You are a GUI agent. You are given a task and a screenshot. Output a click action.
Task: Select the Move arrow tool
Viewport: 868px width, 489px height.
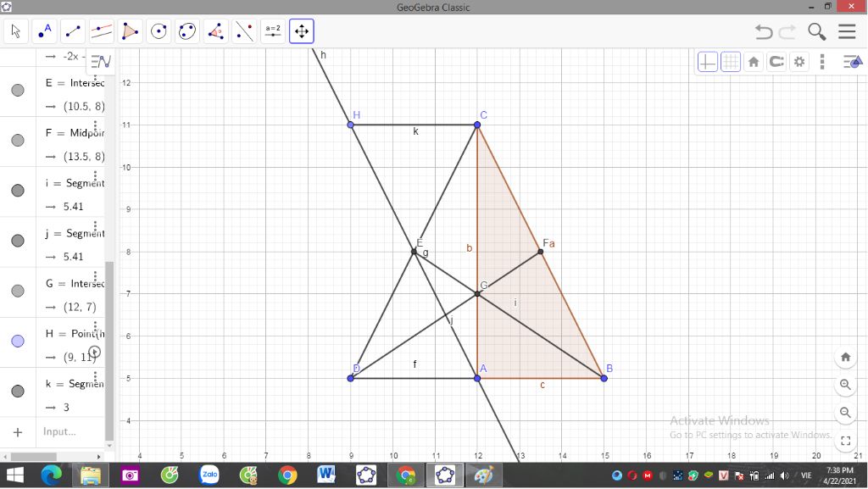[x=16, y=31]
